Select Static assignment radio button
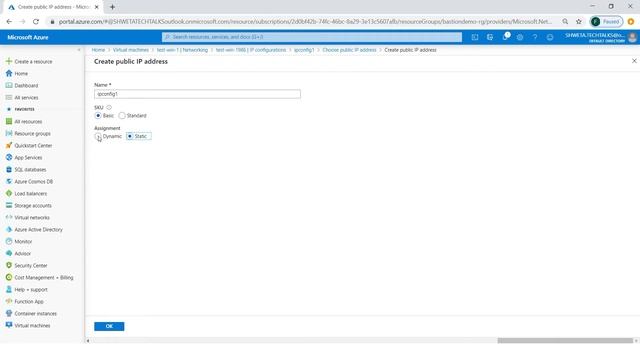Viewport: 640px width, 360px height. [x=130, y=136]
